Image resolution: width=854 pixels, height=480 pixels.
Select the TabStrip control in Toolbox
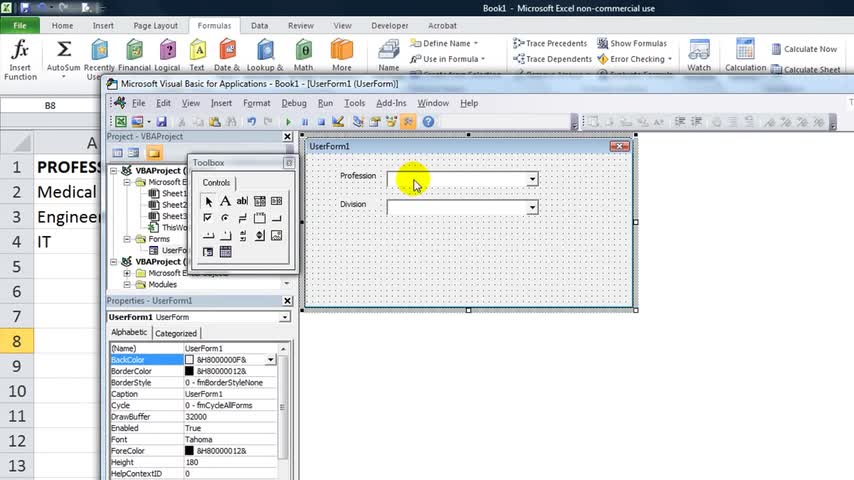[208, 235]
